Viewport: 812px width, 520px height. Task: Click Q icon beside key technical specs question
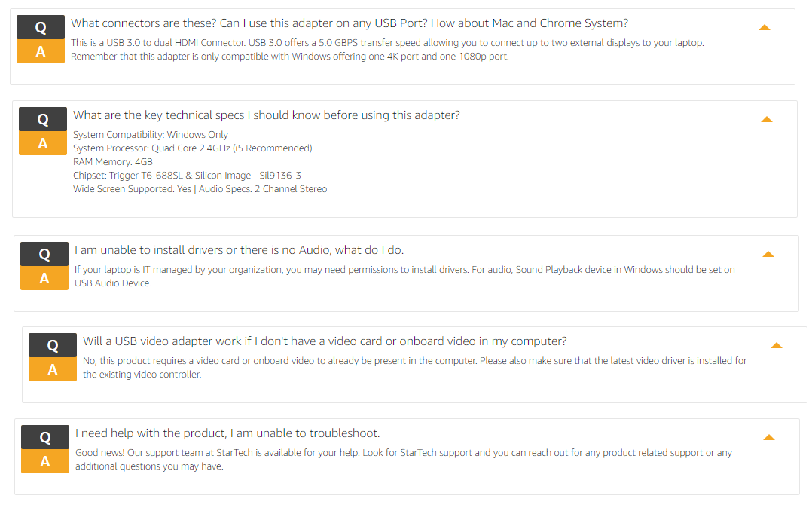pos(43,119)
